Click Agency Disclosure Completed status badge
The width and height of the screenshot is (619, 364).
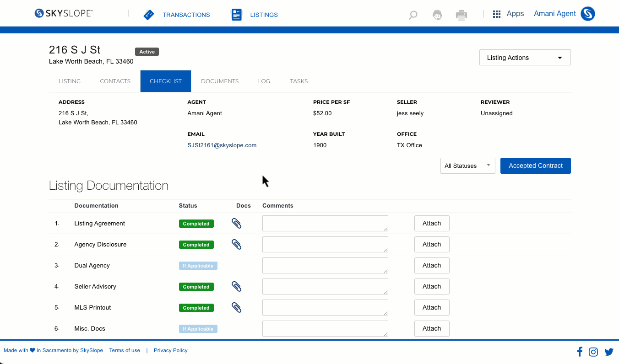(x=196, y=245)
